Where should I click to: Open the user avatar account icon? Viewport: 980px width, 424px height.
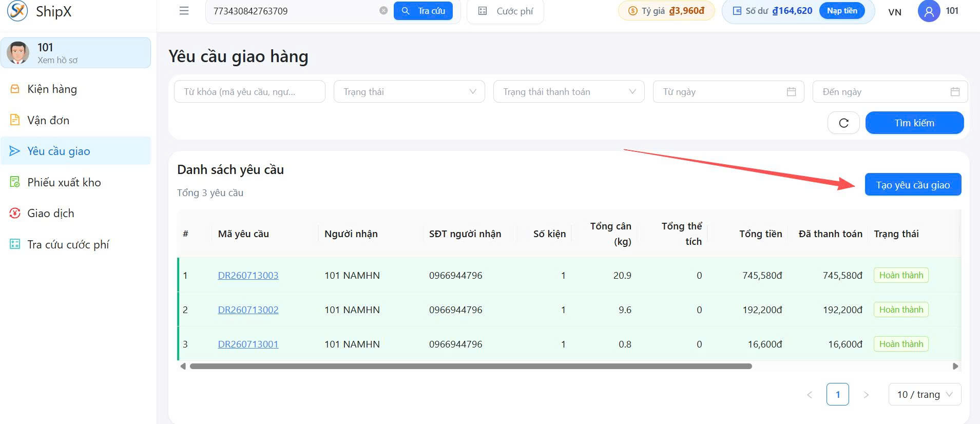pyautogui.click(x=929, y=11)
